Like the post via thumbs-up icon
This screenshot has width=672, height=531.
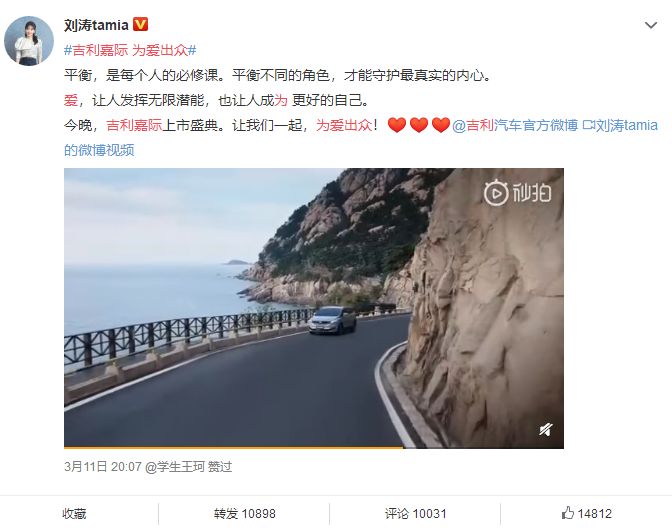tap(567, 513)
